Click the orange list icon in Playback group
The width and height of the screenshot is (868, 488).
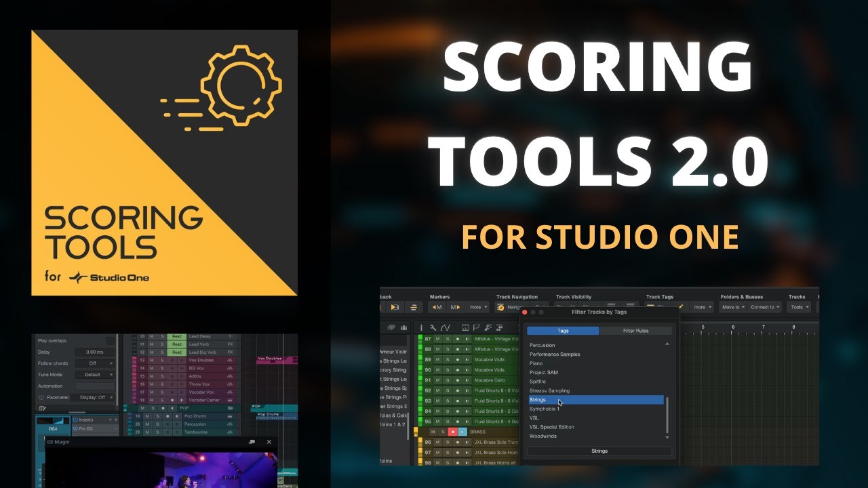414,307
